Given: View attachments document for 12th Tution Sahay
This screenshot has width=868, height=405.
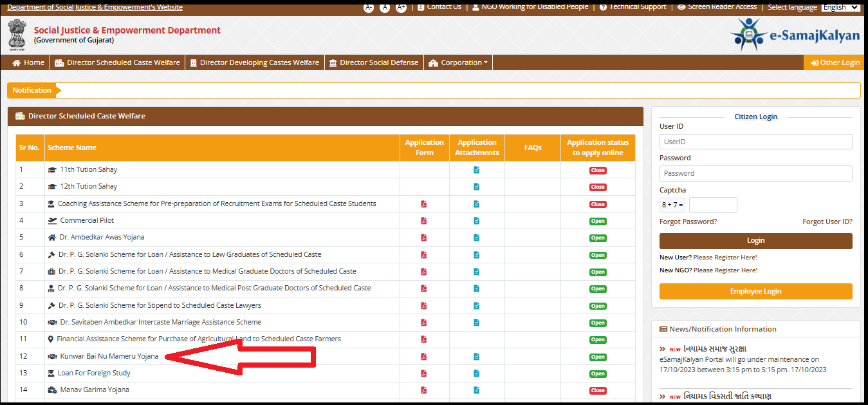Looking at the screenshot, I should click(477, 187).
